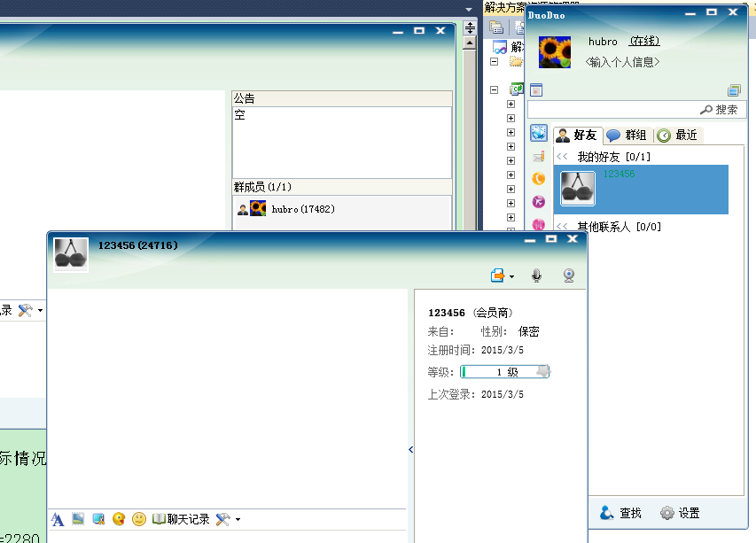Collapse the user info side panel arrow
The height and width of the screenshot is (543, 756).
pos(410,449)
